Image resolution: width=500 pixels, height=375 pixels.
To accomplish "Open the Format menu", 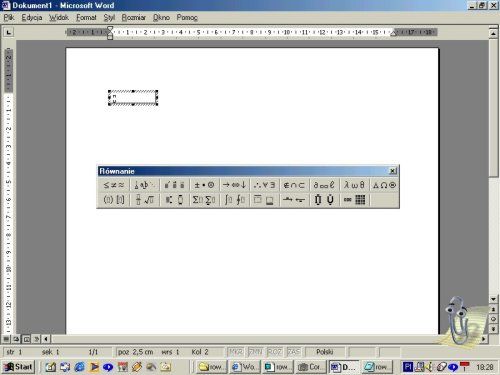I will [x=86, y=17].
